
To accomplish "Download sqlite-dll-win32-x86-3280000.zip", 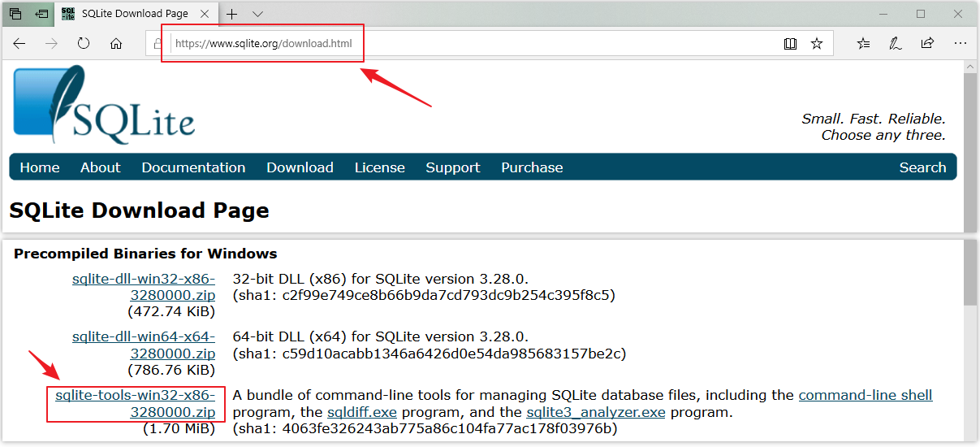I will coord(144,287).
